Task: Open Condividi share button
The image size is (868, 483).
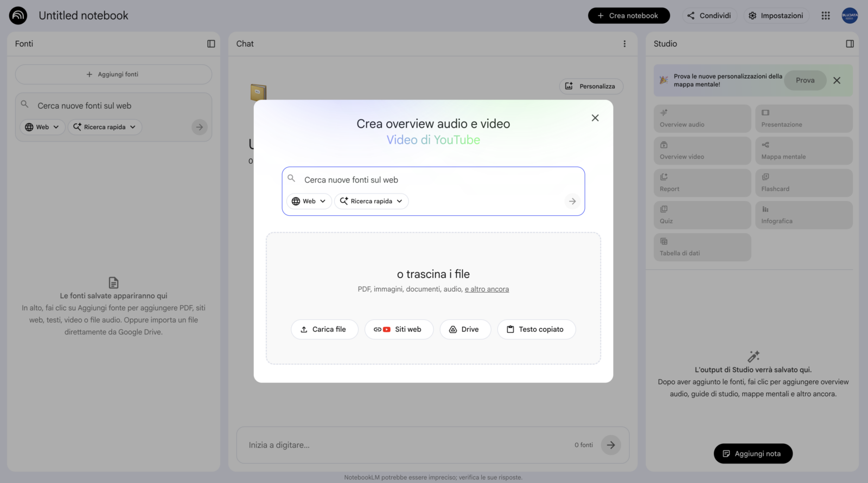Action: pos(709,16)
